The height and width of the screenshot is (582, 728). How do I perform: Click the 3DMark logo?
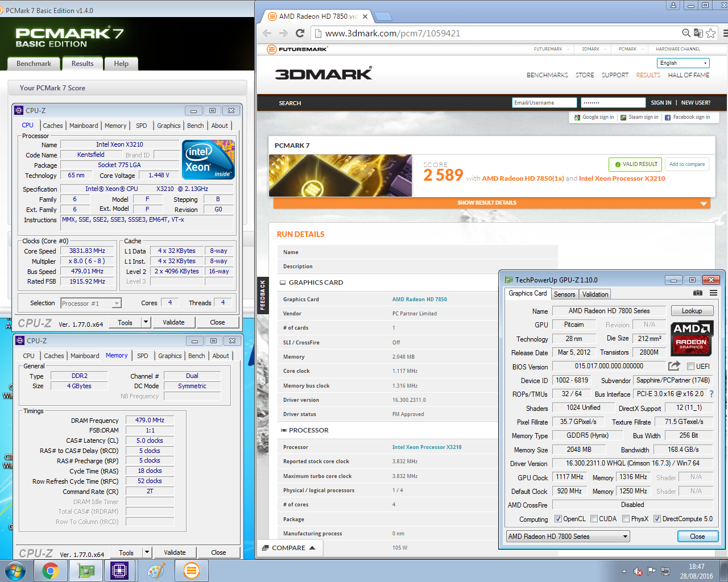point(324,74)
